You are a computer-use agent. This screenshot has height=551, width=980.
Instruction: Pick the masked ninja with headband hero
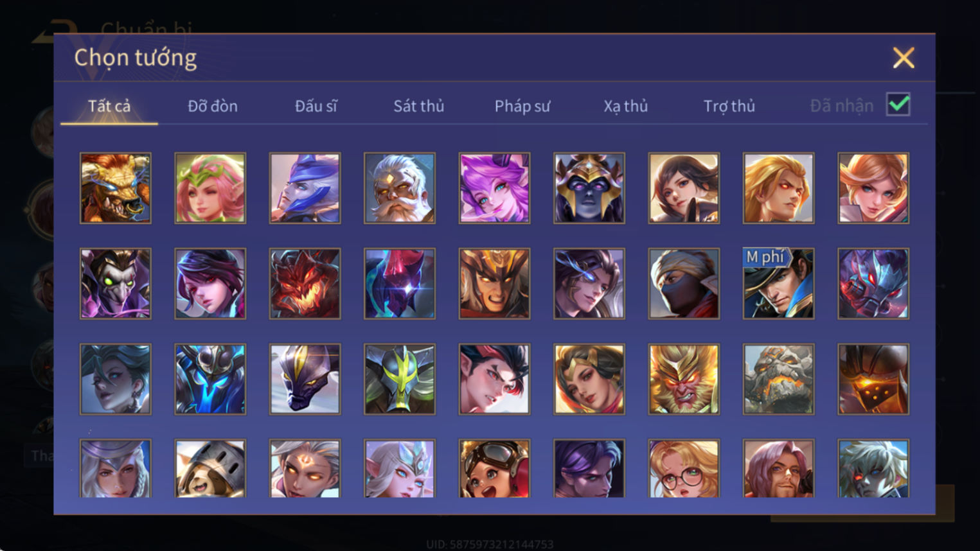pyautogui.click(x=684, y=284)
